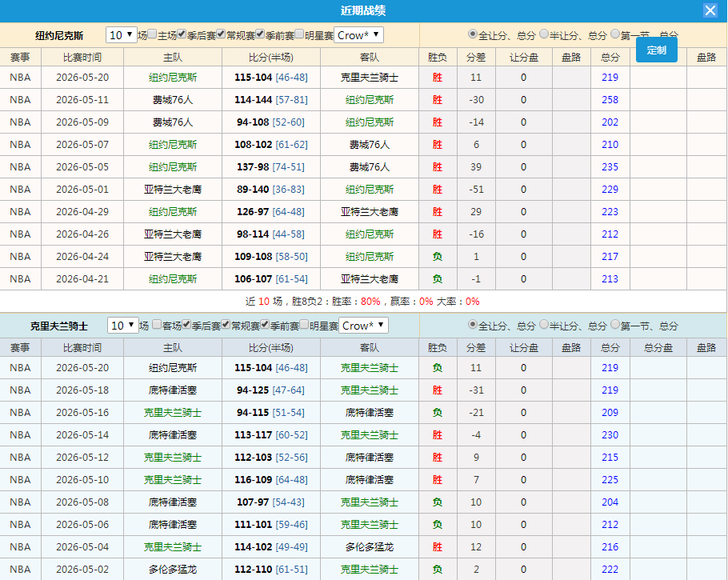Image resolution: width=728 pixels, height=580 pixels.
Task: Click score 109-108 [58-50]
Action: point(270,256)
